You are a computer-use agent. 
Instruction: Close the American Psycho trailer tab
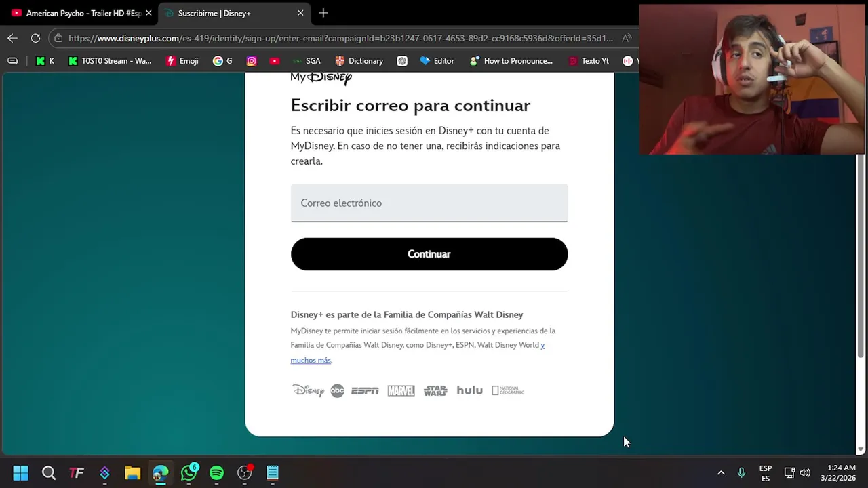(x=149, y=13)
